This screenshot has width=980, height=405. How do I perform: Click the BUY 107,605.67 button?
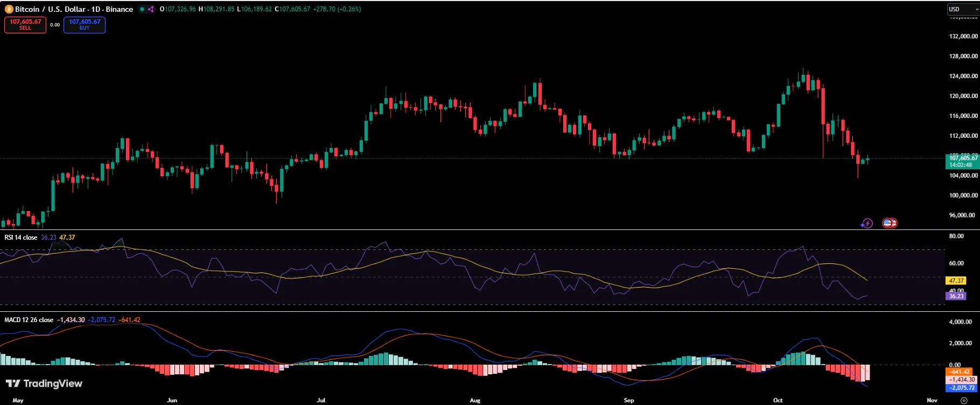click(x=85, y=25)
